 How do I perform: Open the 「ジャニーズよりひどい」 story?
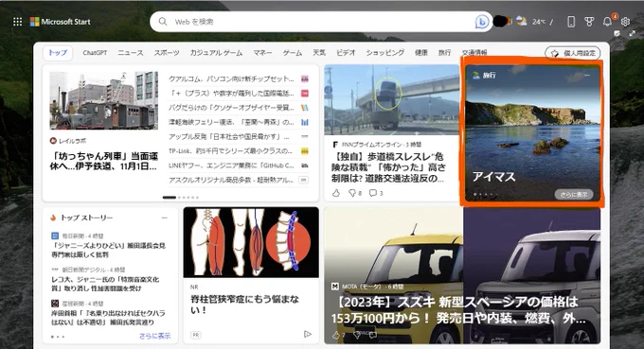coord(108,250)
